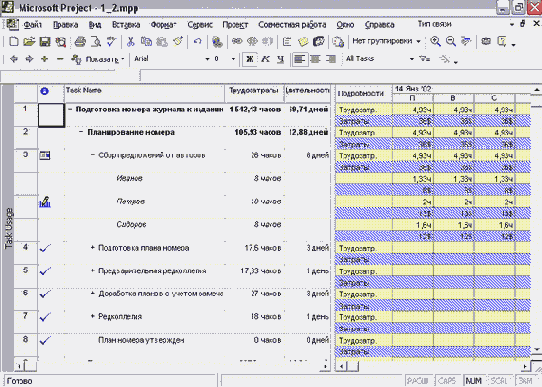This screenshot has width=542, height=387.
Task: Outdent the task with left arrow
Action: 14,59
